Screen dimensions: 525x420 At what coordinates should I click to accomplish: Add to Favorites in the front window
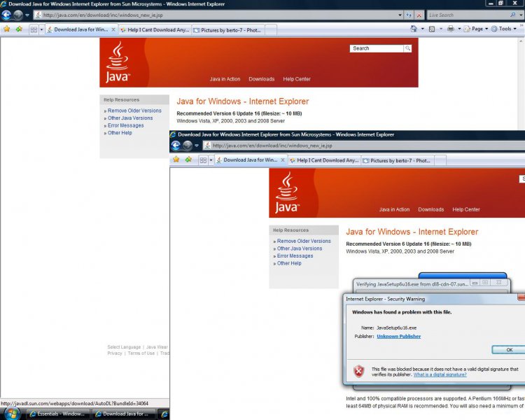[188, 160]
